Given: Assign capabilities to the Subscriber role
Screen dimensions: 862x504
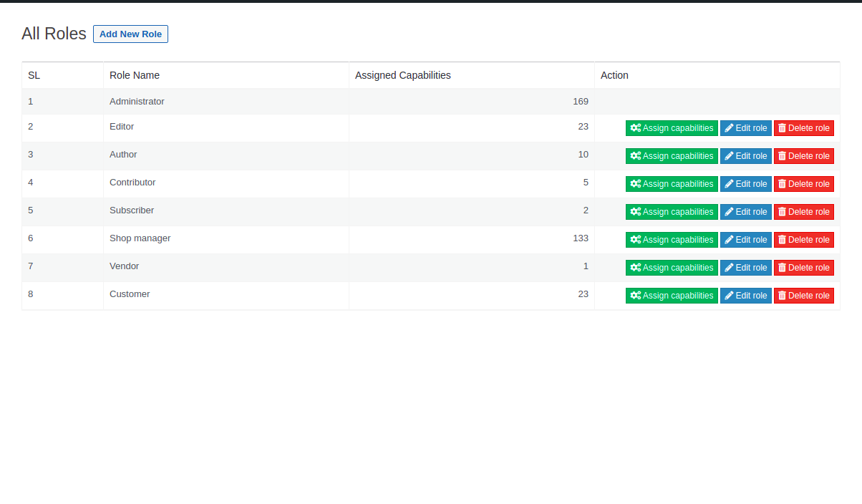Looking at the screenshot, I should tap(672, 212).
